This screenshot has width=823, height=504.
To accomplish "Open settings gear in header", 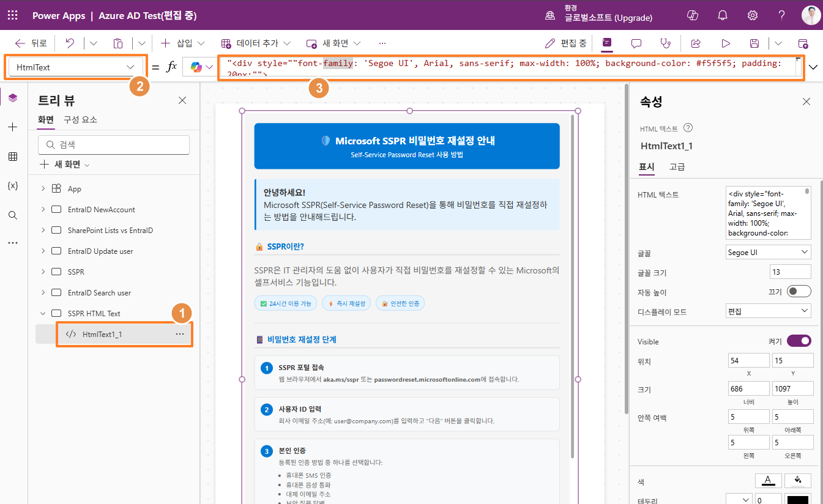I will tap(753, 15).
